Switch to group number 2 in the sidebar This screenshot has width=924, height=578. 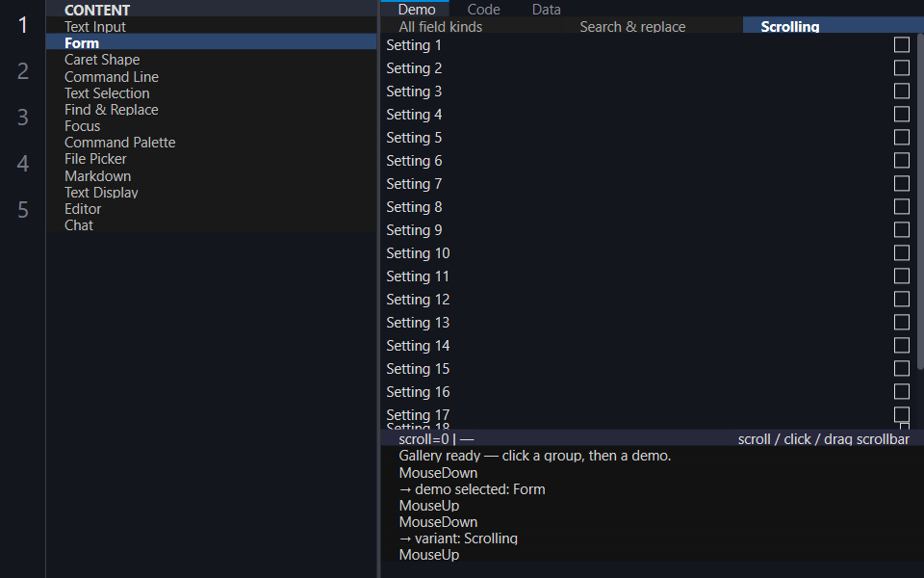coord(22,70)
